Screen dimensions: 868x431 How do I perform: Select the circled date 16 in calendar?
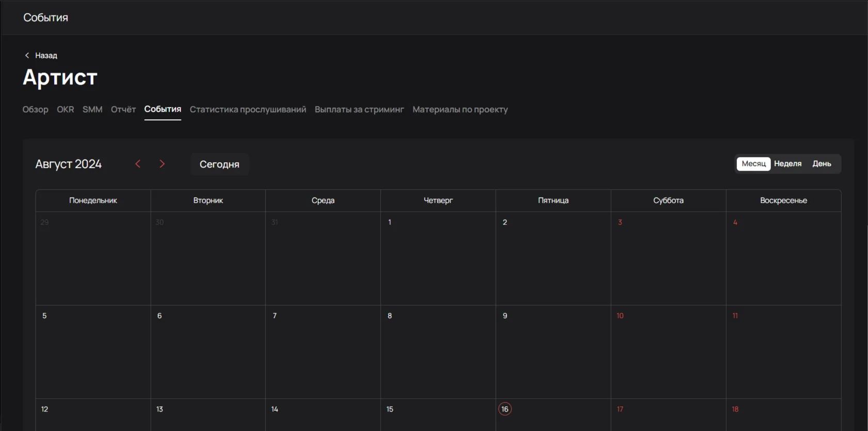(x=505, y=409)
